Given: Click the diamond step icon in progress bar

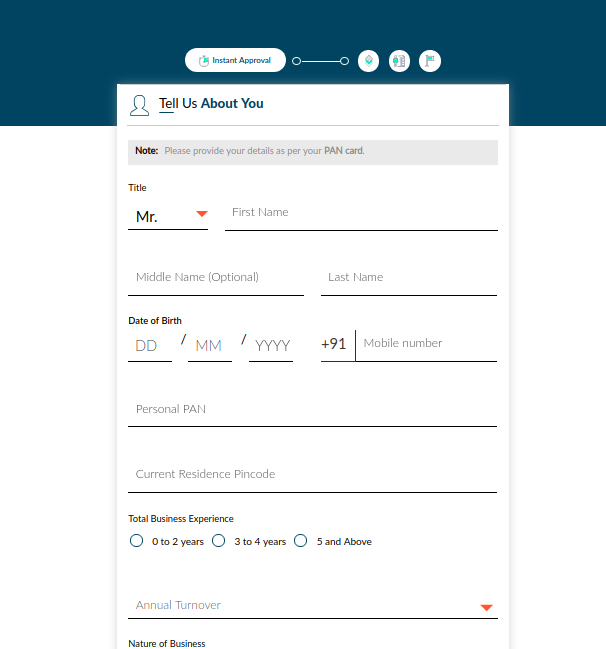Looking at the screenshot, I should click(369, 60).
